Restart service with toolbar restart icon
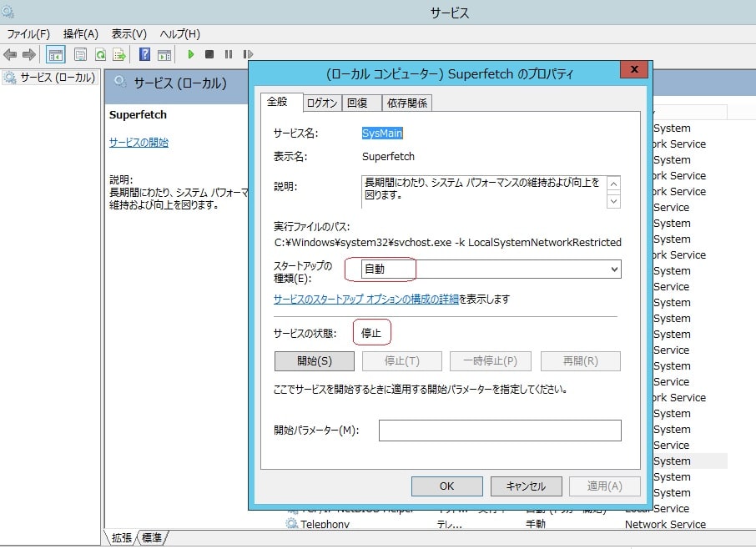The width and height of the screenshot is (756, 549). [x=248, y=54]
